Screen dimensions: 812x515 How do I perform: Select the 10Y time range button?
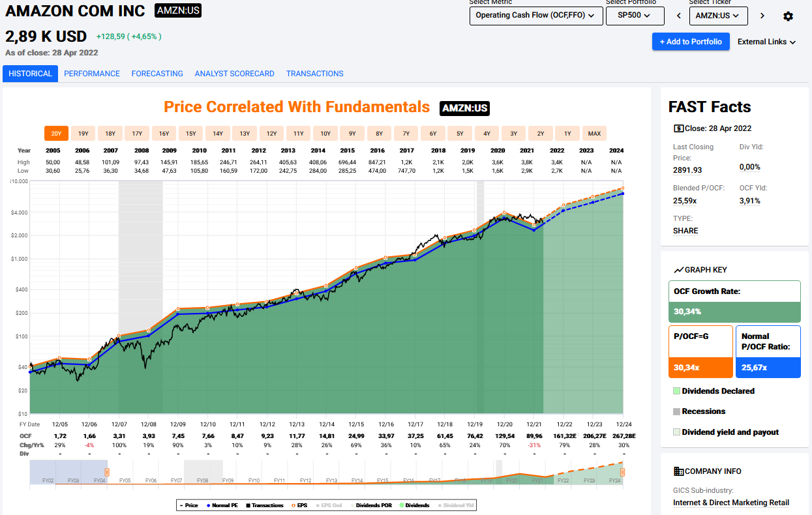pos(325,134)
